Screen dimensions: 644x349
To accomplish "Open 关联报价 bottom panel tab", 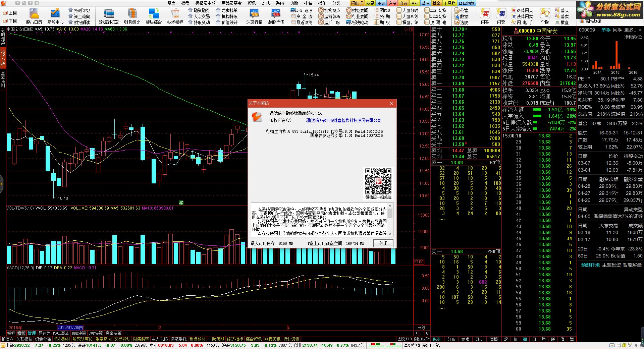I will [x=24, y=339].
